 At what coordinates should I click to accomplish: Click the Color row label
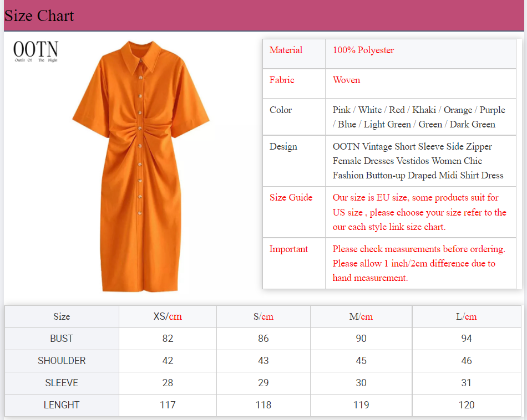281,110
